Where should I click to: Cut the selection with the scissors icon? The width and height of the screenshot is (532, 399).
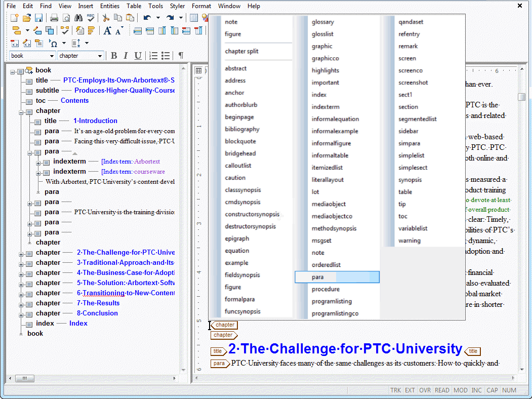[105, 18]
